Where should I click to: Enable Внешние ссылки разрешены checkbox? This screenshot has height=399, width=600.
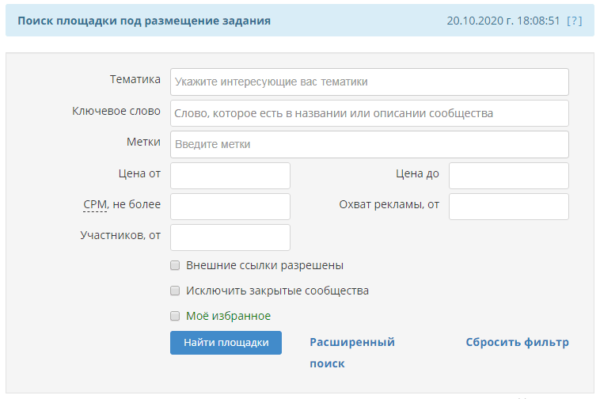[x=175, y=265]
